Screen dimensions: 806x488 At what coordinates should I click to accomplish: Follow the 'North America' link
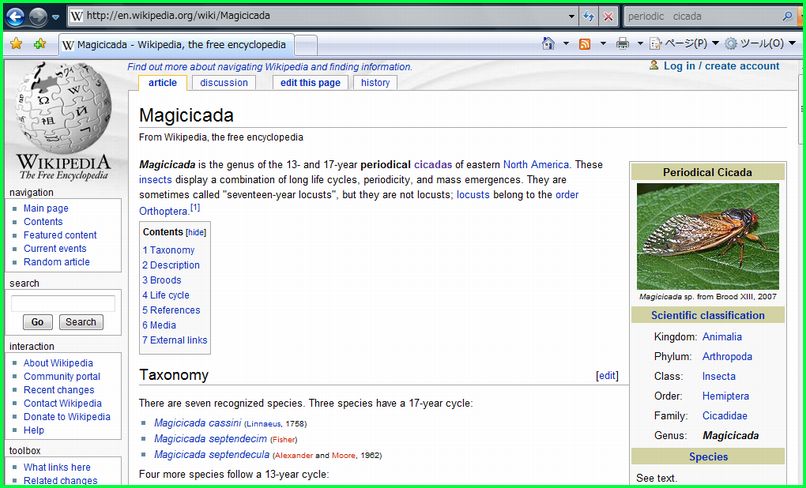point(536,165)
